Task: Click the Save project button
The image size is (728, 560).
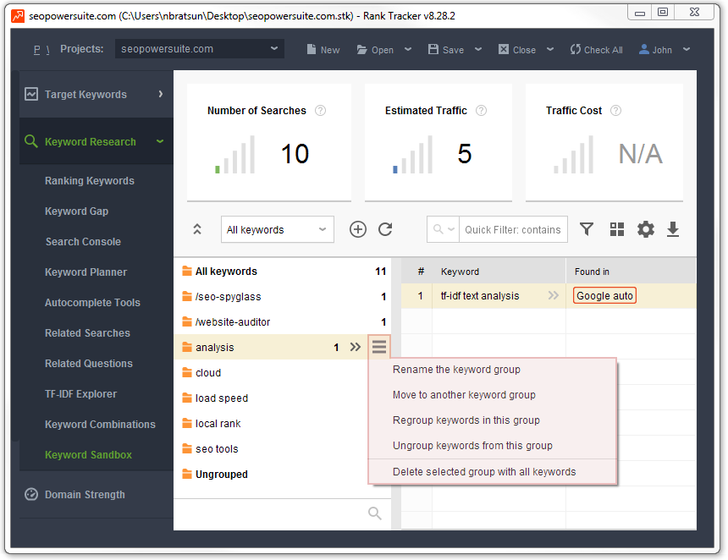Action: click(x=446, y=50)
